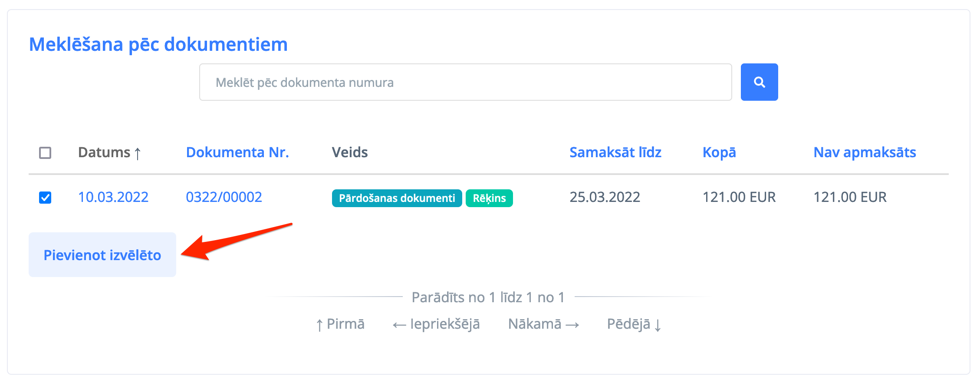Open the 10.03.2022 date link
Viewport: 980px width, 383px height.
point(113,197)
